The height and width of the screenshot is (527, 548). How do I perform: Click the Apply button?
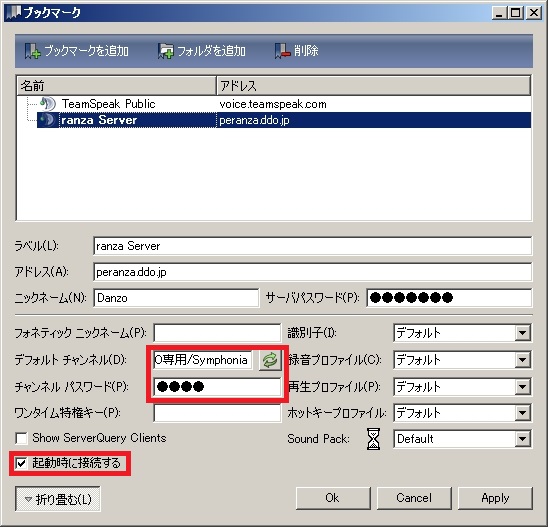point(495,498)
